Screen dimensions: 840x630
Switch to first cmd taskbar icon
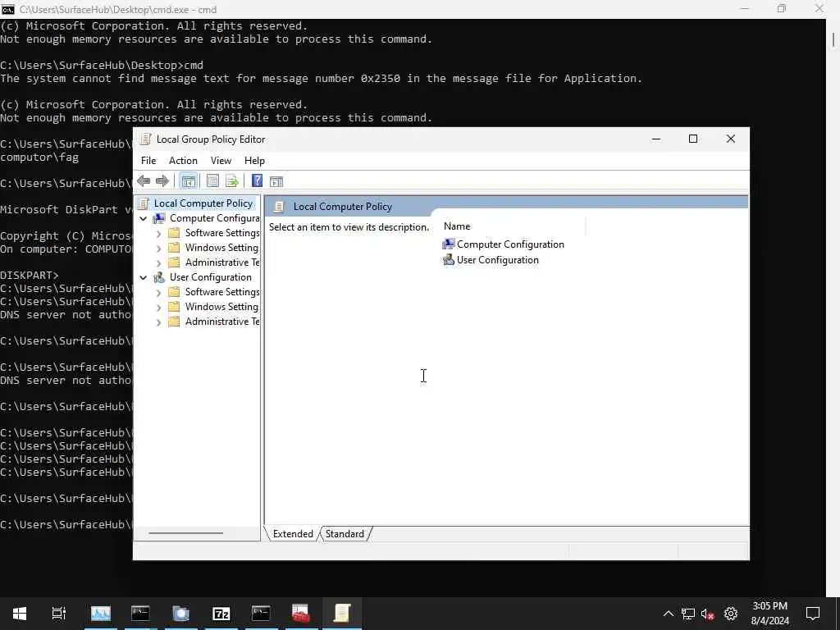click(x=140, y=614)
